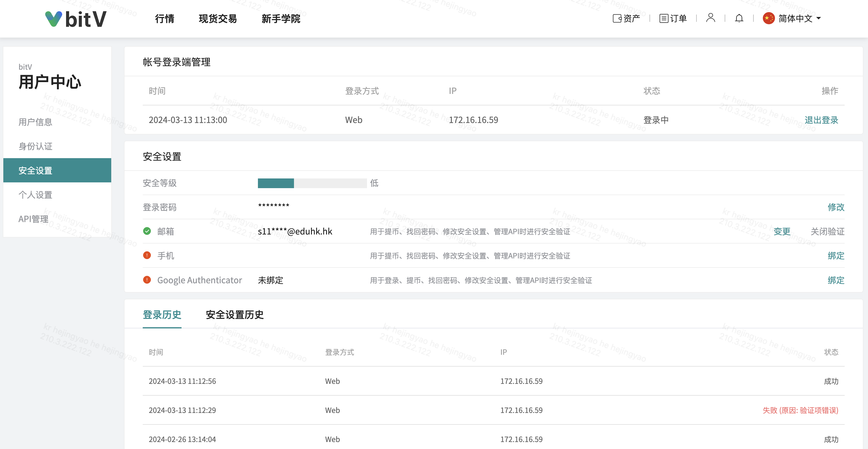Click the 资产 wallet icon
This screenshot has height=449, width=868.
tap(617, 18)
